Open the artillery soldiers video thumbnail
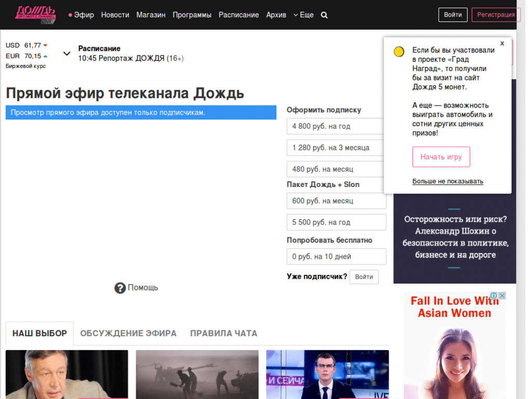Image resolution: width=532 pixels, height=399 pixels. (x=197, y=375)
